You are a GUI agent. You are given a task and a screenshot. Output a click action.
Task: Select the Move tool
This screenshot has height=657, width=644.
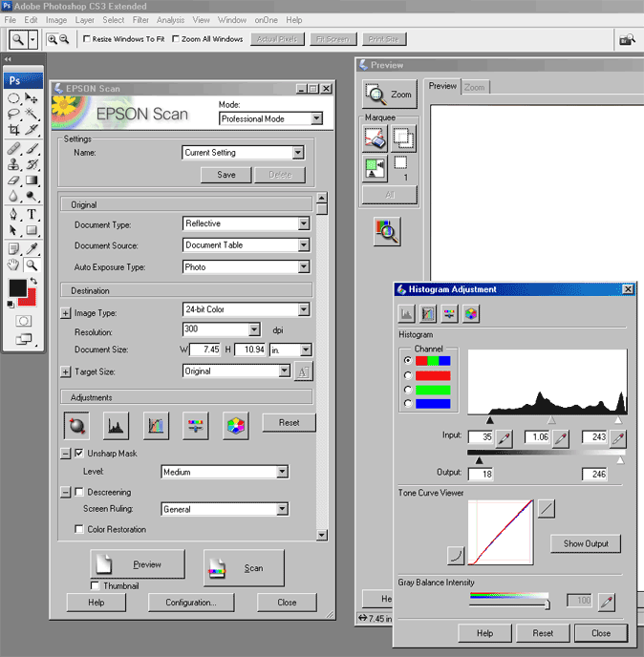tap(31, 98)
